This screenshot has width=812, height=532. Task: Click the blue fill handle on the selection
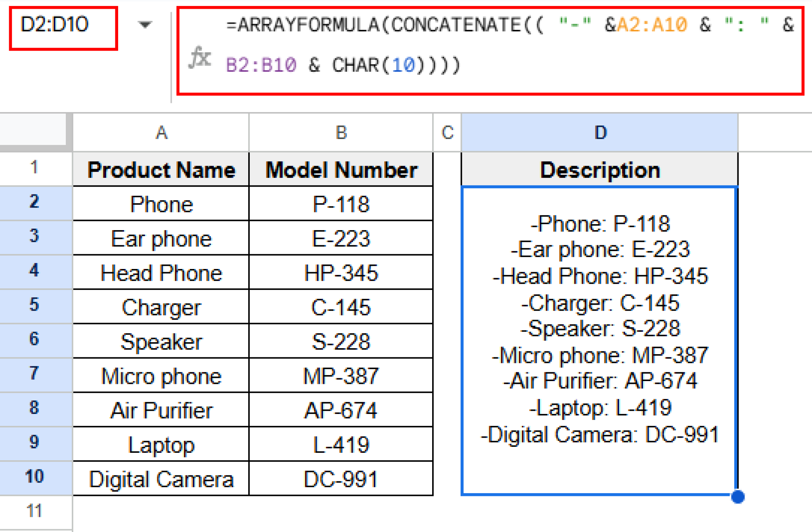[737, 496]
